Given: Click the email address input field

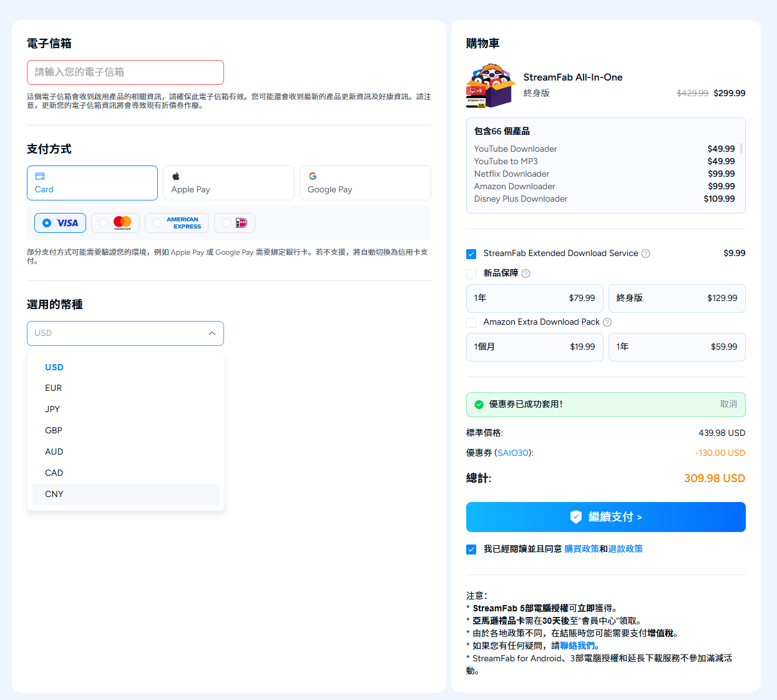Looking at the screenshot, I should tap(125, 72).
